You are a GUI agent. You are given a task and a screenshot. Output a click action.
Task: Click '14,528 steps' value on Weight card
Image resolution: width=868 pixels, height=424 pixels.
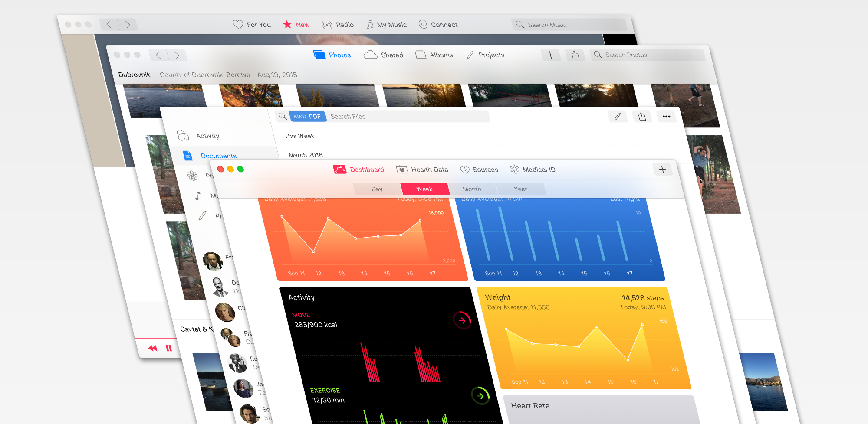coord(643,298)
